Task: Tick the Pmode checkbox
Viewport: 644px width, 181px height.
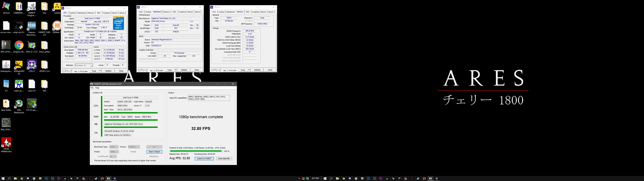Action: [129, 152]
